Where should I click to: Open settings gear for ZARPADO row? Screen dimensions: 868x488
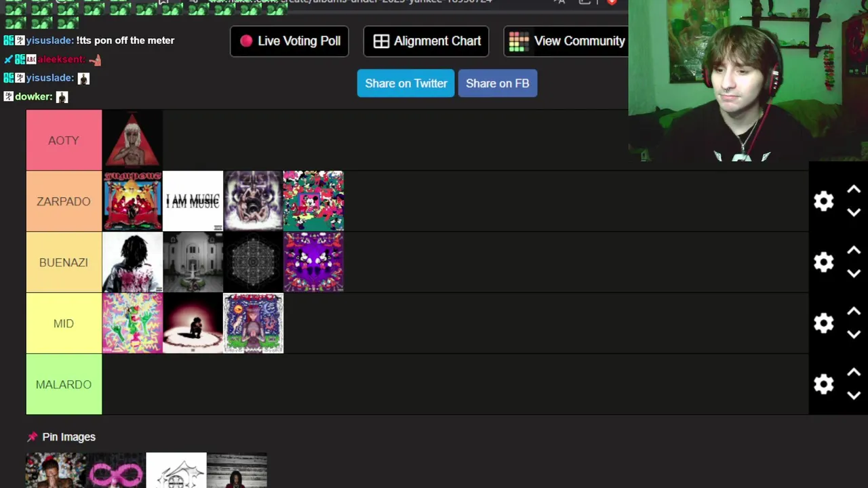coord(823,201)
